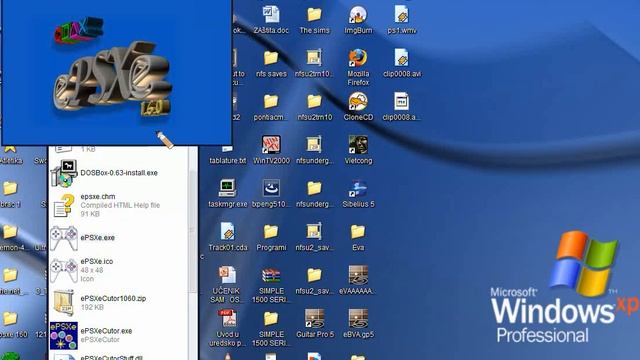Click the ePSXe 1.6.0 splash logo
This screenshot has height=360, width=640.
112,78
